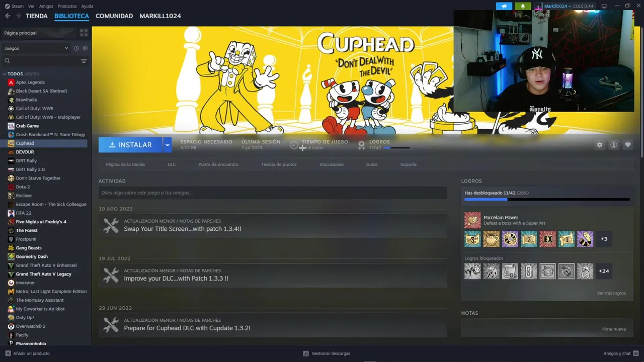
Task: Open the install options dropdown arrow
Action: tap(167, 145)
